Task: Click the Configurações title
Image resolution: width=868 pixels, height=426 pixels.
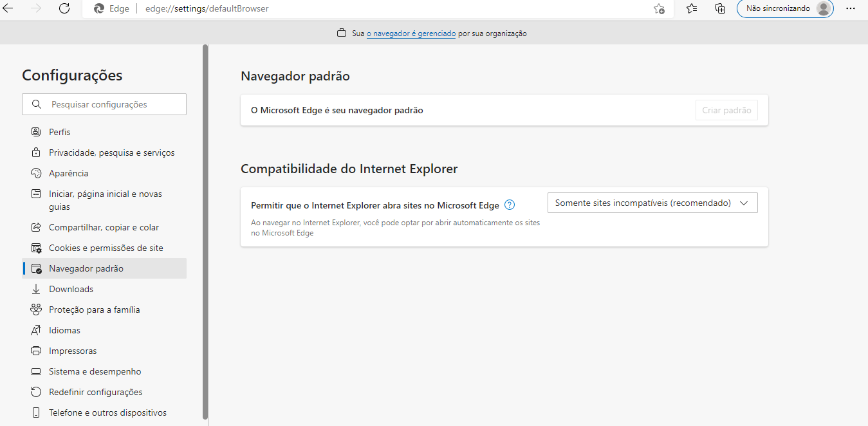Action: [72, 75]
